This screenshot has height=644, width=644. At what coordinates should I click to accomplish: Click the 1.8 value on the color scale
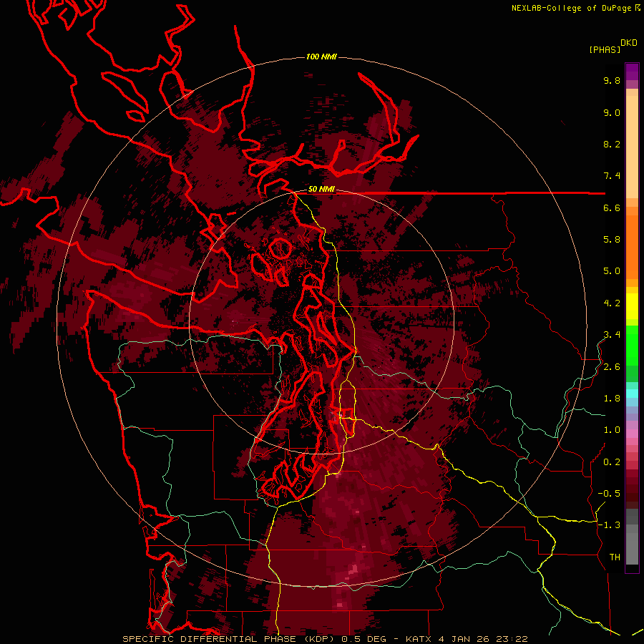tap(612, 399)
